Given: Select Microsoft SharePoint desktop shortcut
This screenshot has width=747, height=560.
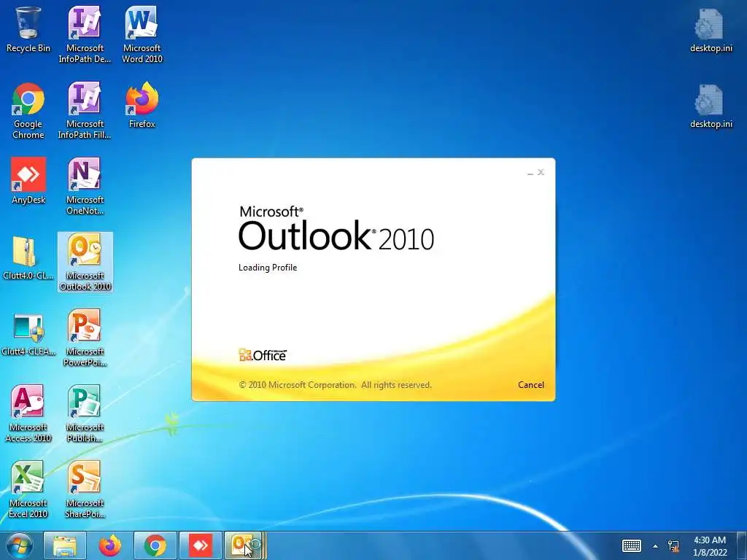Looking at the screenshot, I should click(x=85, y=489).
